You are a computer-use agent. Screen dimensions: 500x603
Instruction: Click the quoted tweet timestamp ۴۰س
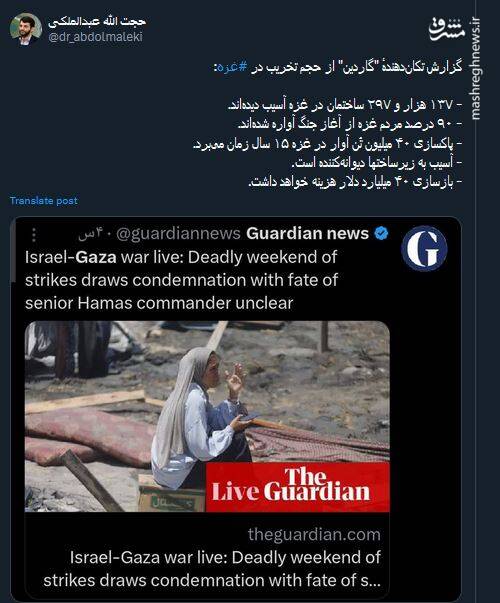point(94,234)
